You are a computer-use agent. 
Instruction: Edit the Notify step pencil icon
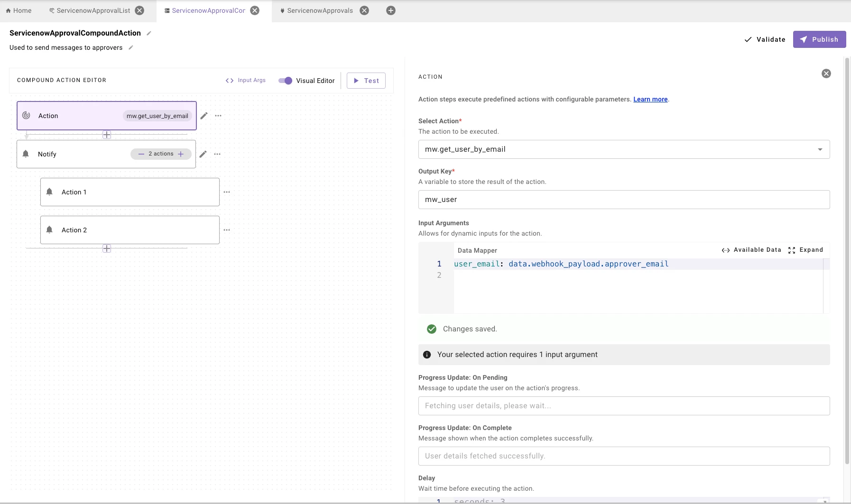pos(203,154)
